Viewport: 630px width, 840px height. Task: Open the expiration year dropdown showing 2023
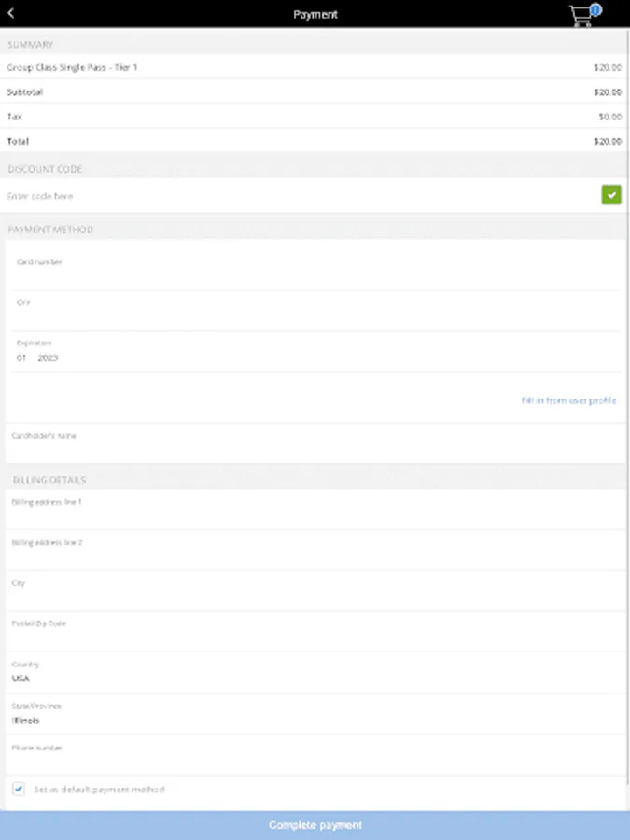point(48,357)
